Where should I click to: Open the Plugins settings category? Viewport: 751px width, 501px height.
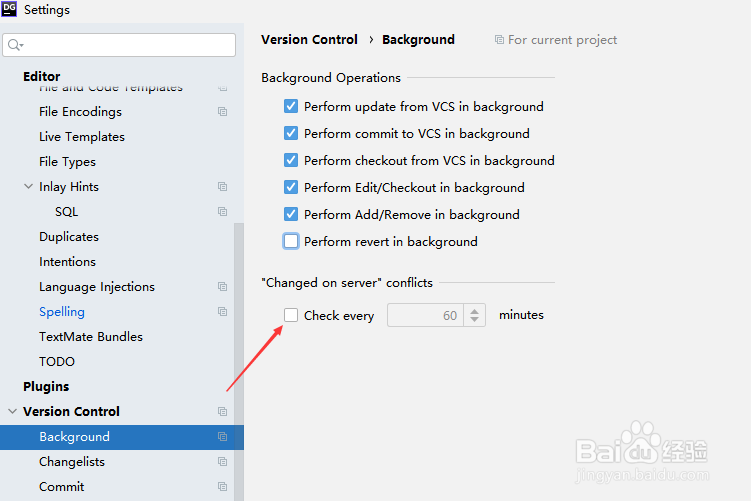46,387
